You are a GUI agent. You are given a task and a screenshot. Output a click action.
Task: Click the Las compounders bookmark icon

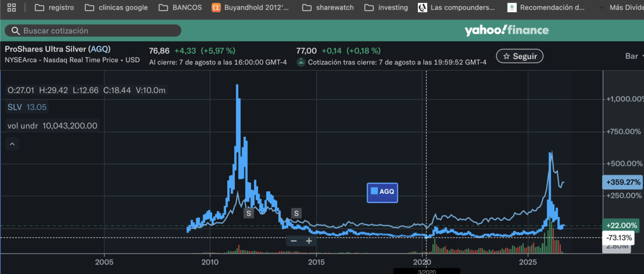click(x=422, y=8)
